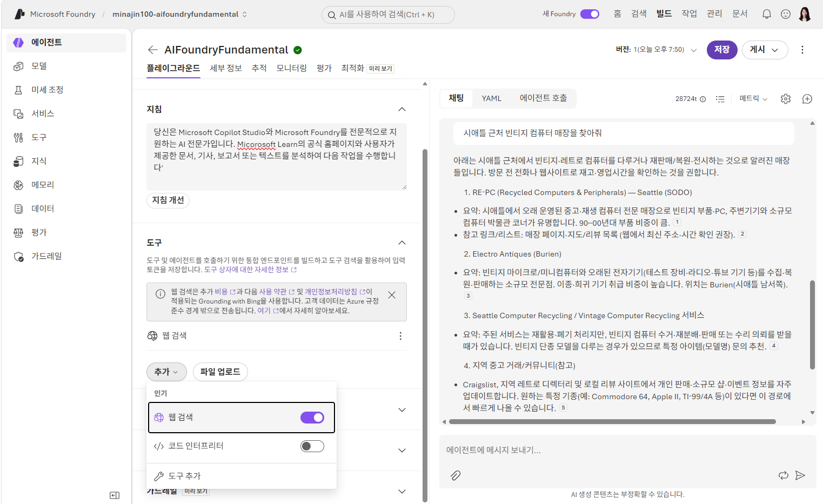The height and width of the screenshot is (504, 823).
Task: Open the 도구 상자에 대한 자세한 정보 link
Action: coord(250,270)
